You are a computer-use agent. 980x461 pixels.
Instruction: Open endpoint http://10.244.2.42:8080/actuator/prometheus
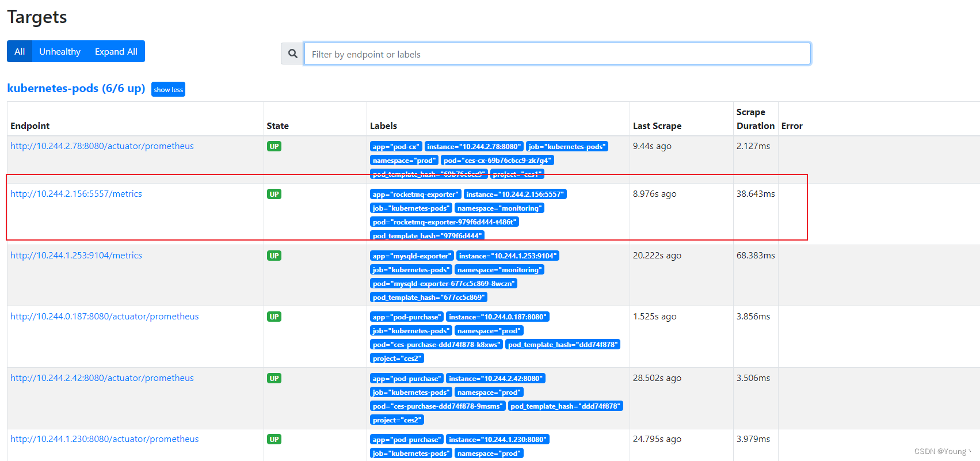pyautogui.click(x=102, y=378)
